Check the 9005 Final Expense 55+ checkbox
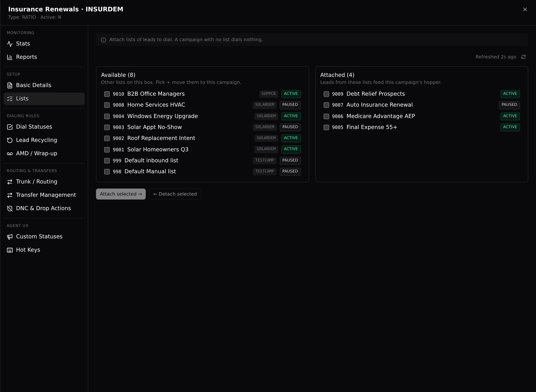The height and width of the screenshot is (392, 536). click(x=326, y=127)
